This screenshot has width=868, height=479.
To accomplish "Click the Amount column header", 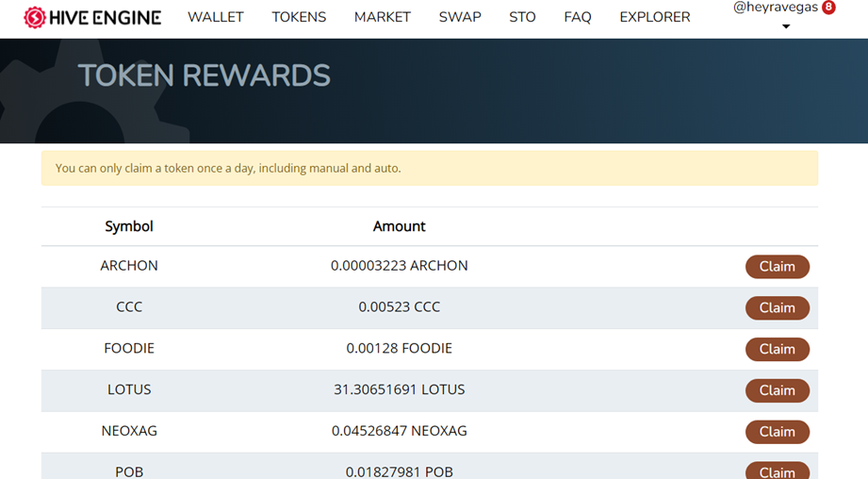I will click(399, 226).
